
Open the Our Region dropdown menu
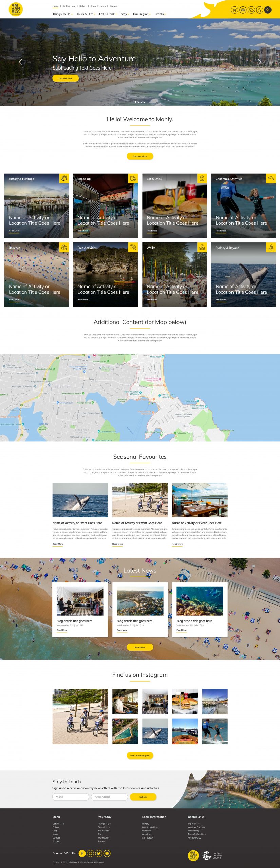coord(142,14)
